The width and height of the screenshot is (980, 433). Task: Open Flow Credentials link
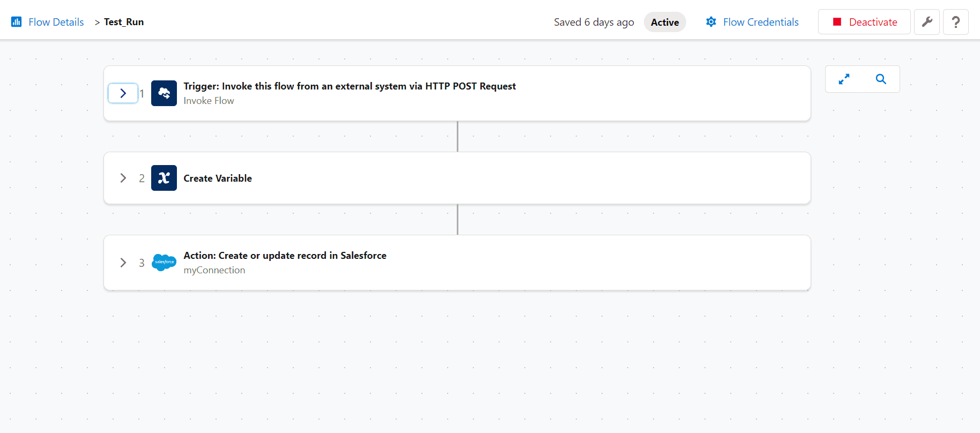click(x=761, y=22)
